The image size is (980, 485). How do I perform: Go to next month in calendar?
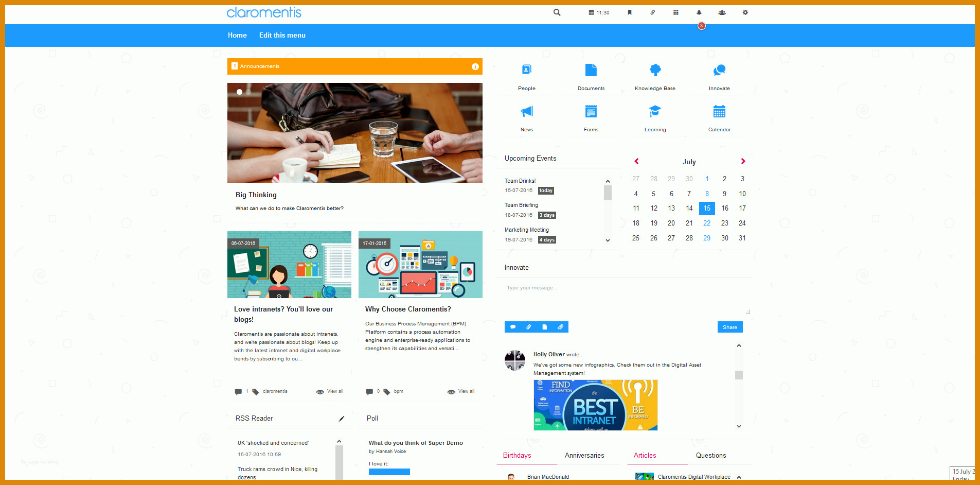pyautogui.click(x=743, y=161)
